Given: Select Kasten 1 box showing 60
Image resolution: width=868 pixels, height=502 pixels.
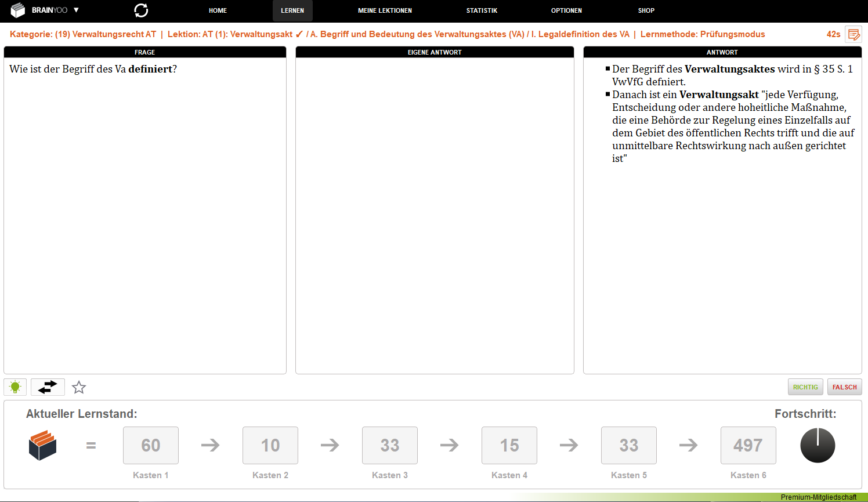Looking at the screenshot, I should [151, 446].
